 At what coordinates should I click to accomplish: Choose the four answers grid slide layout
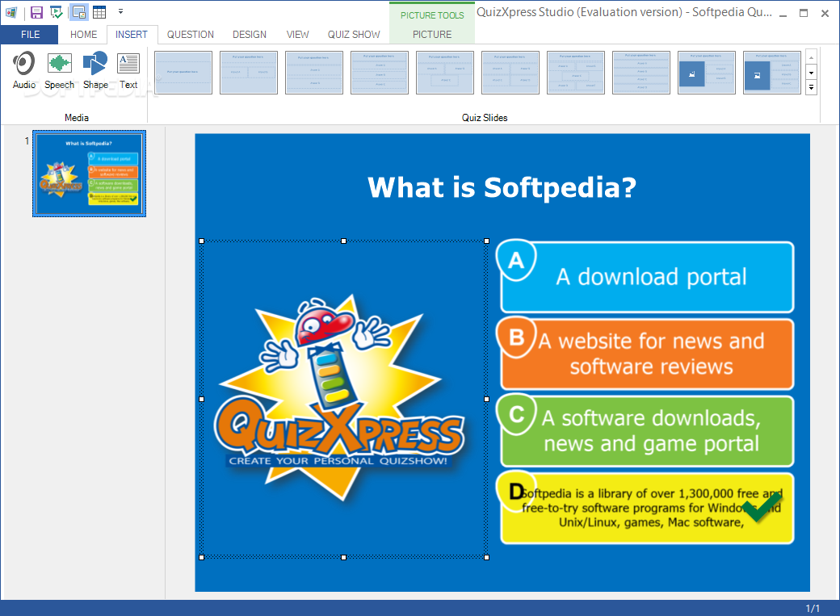(x=510, y=73)
